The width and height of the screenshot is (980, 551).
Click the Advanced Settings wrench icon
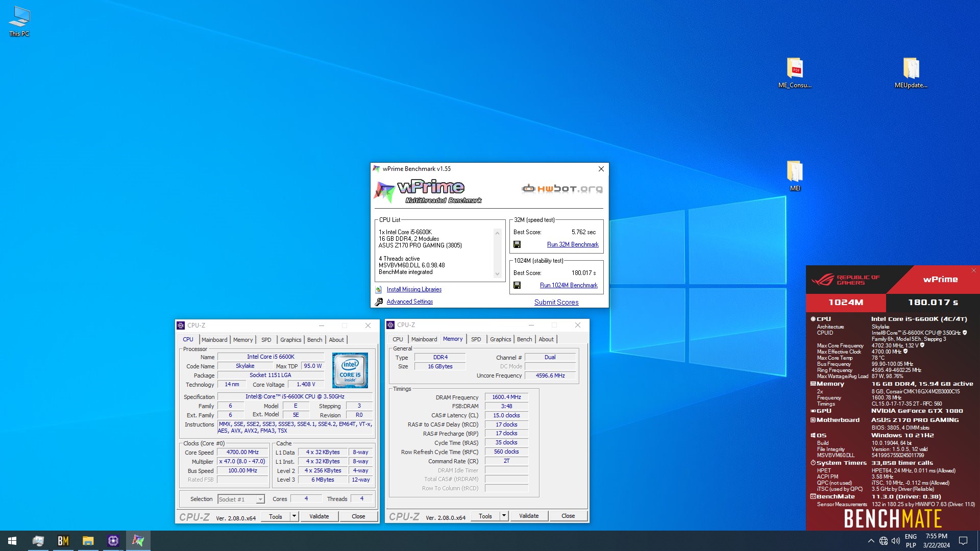pyautogui.click(x=379, y=302)
